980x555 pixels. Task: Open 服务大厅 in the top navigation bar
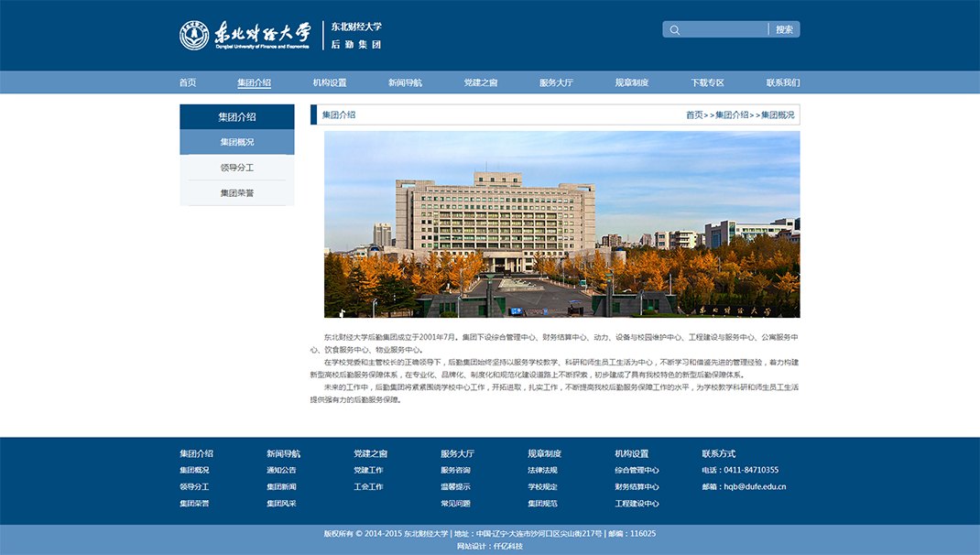point(556,82)
